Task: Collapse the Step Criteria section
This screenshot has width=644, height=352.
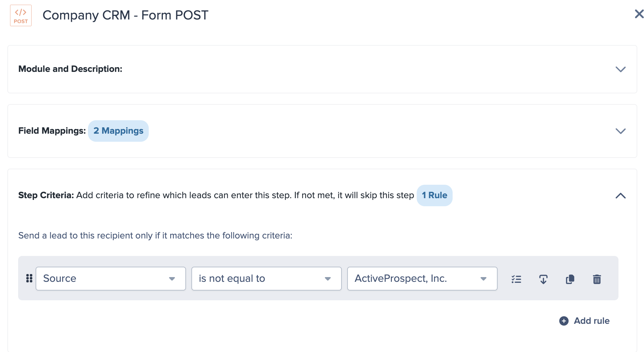Action: coord(620,195)
